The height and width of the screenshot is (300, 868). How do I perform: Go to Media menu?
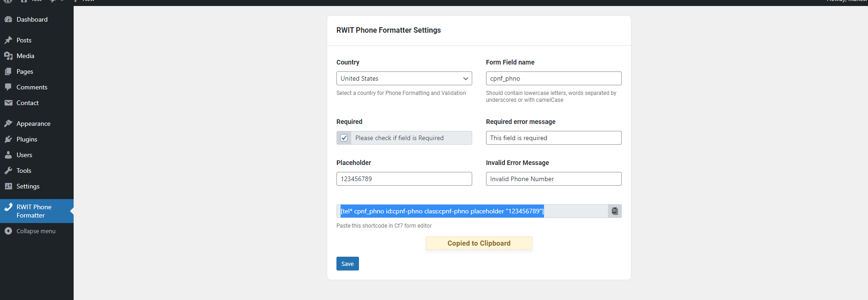click(x=37, y=56)
